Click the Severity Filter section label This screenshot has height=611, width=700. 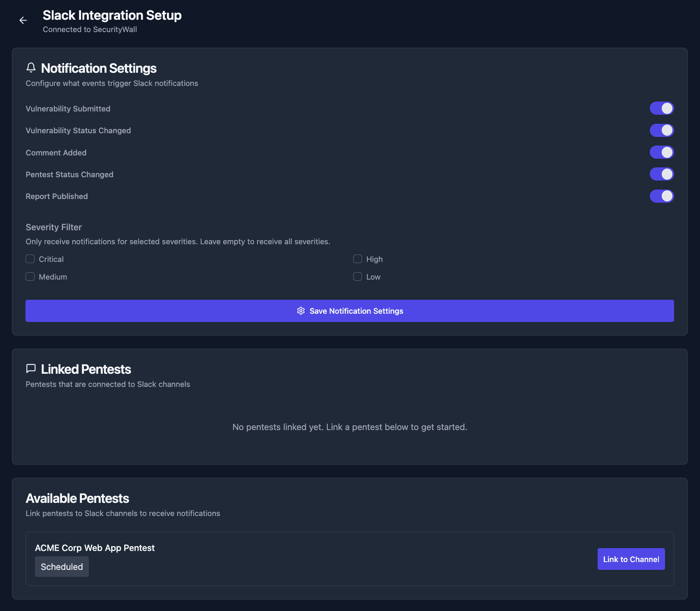click(53, 227)
